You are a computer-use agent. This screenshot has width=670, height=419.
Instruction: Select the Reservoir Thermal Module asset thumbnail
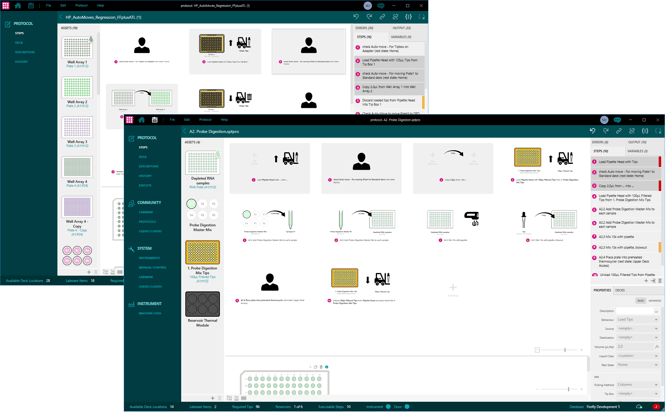tap(203, 304)
